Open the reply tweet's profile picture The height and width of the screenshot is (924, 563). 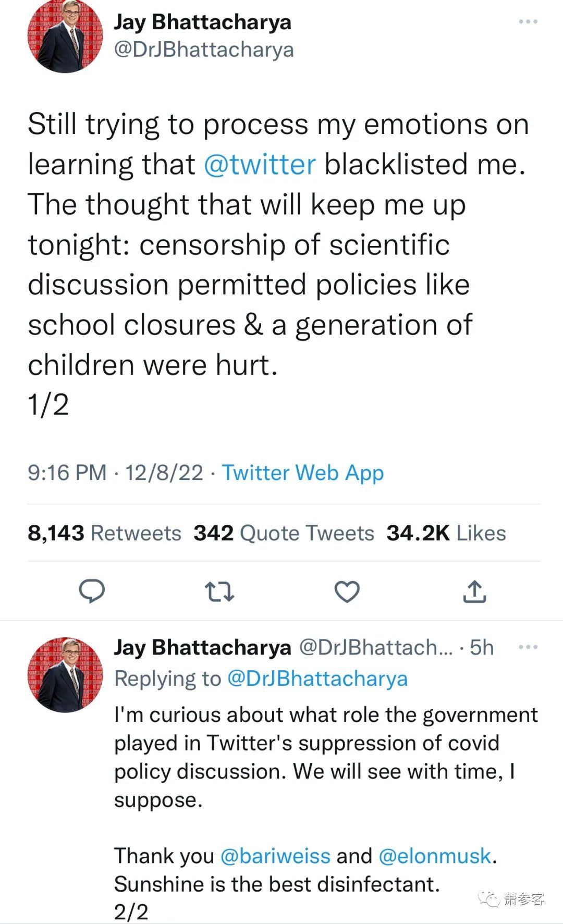coord(65,674)
